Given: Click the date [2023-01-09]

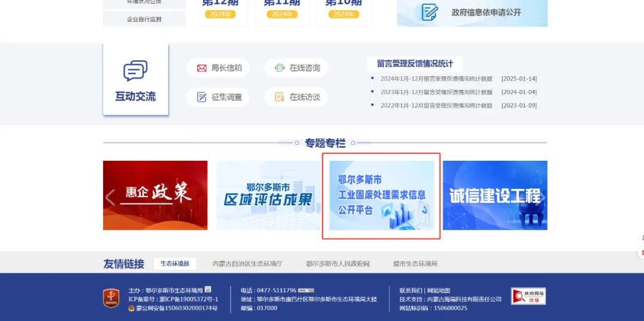Looking at the screenshot, I should point(519,105).
